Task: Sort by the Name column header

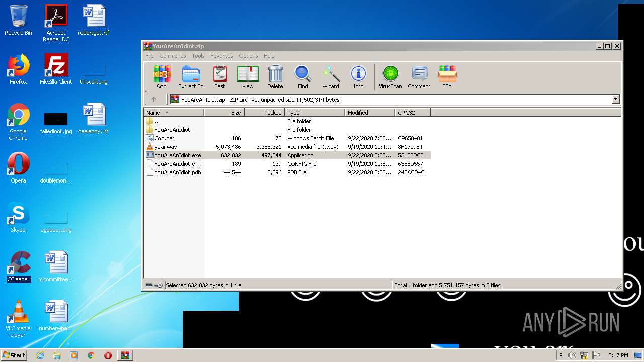Action: point(174,113)
